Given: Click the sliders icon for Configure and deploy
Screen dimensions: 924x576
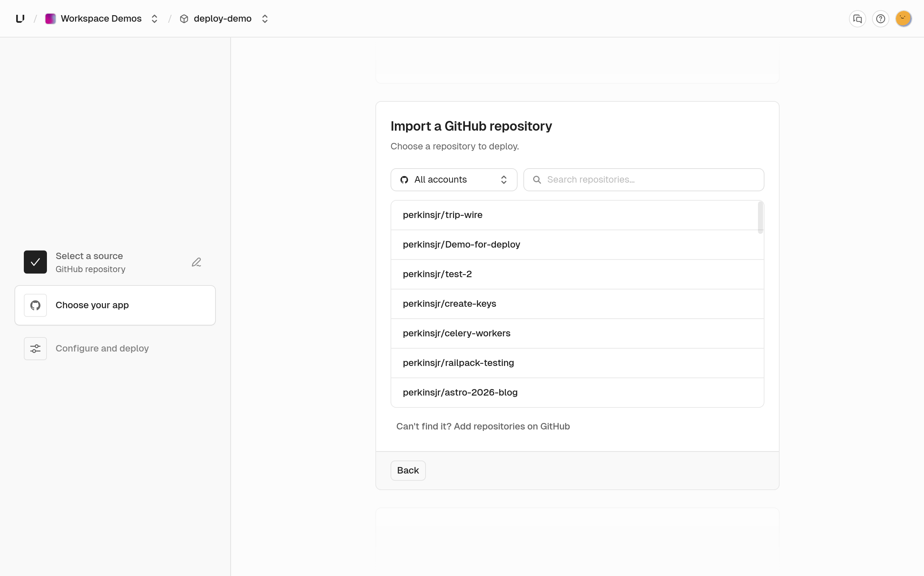Looking at the screenshot, I should point(35,349).
